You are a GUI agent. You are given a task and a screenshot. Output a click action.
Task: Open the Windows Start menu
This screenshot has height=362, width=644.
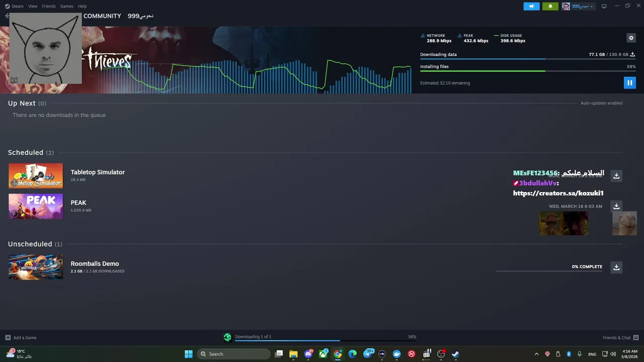[189, 354]
